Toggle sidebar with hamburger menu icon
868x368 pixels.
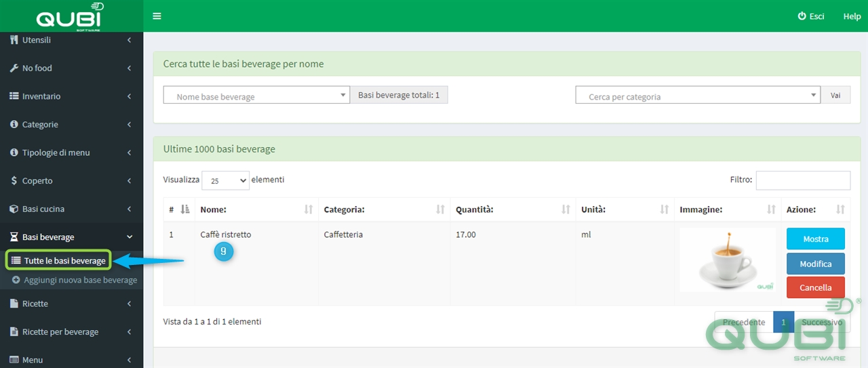coord(157,16)
